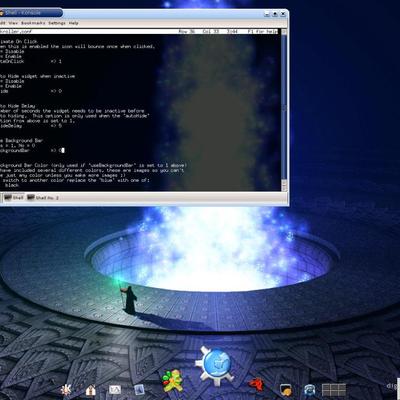This screenshot has height=400, width=400.
Task: Open the Bookmarks menu in Konsole
Action: pyautogui.click(x=33, y=23)
